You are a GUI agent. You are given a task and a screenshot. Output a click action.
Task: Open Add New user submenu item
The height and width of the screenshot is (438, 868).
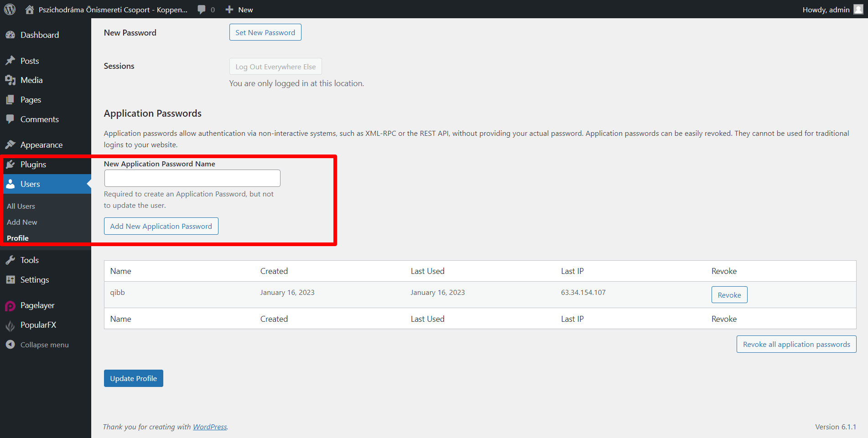(22, 222)
